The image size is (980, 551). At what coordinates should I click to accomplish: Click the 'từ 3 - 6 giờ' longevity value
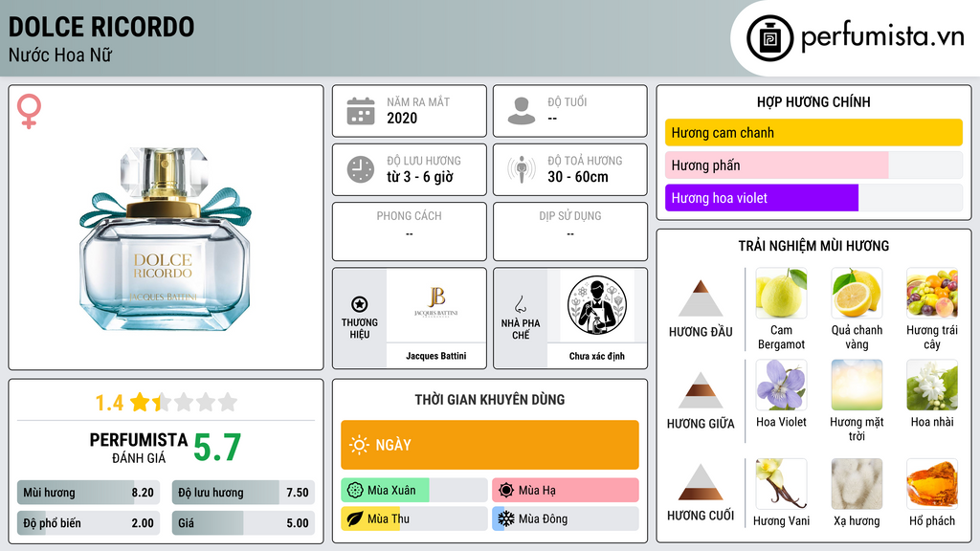click(x=420, y=177)
